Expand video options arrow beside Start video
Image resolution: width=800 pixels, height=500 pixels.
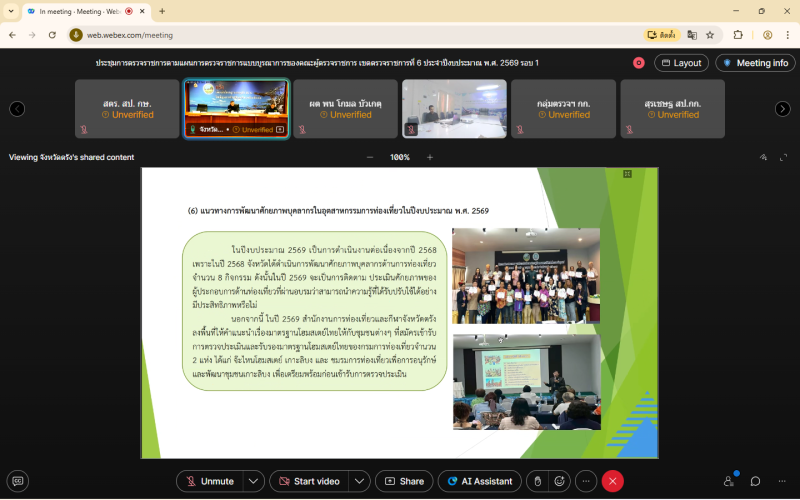click(358, 481)
